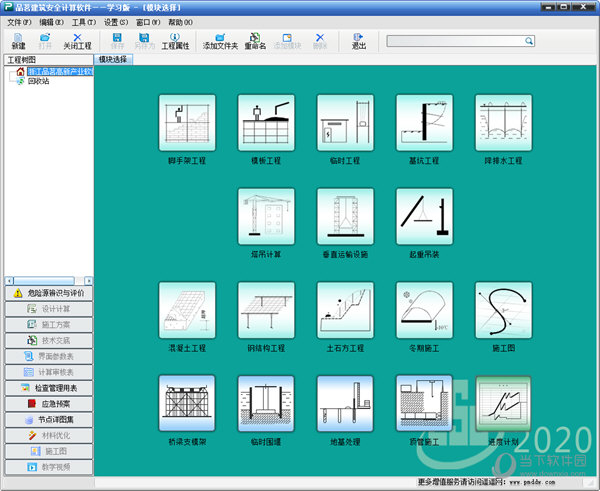Open the 模板工程 formwork module

click(266, 123)
